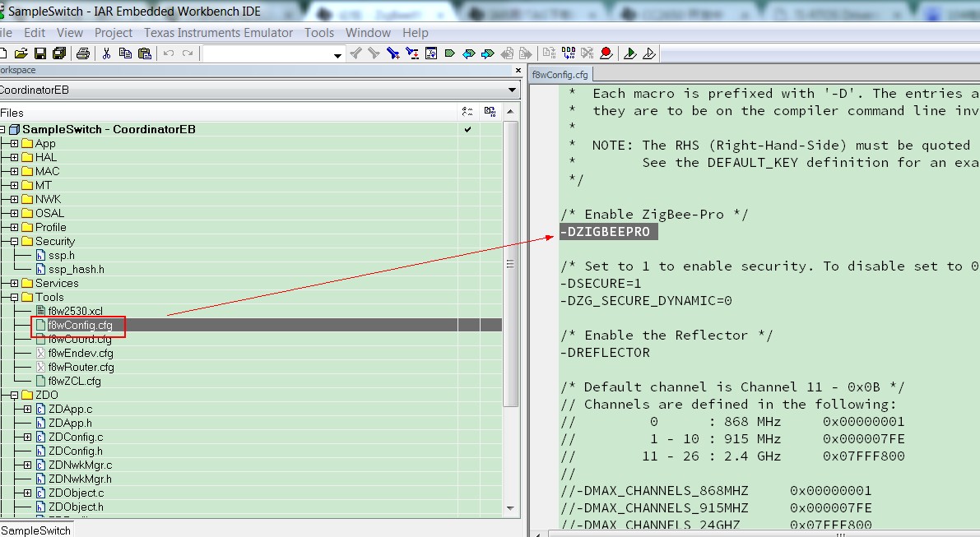
Task: Open the Tools menu in menu bar
Action: coord(319,32)
